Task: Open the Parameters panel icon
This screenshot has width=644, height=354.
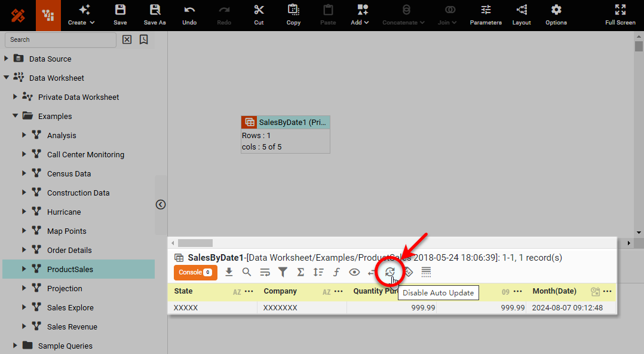Action: pyautogui.click(x=485, y=14)
